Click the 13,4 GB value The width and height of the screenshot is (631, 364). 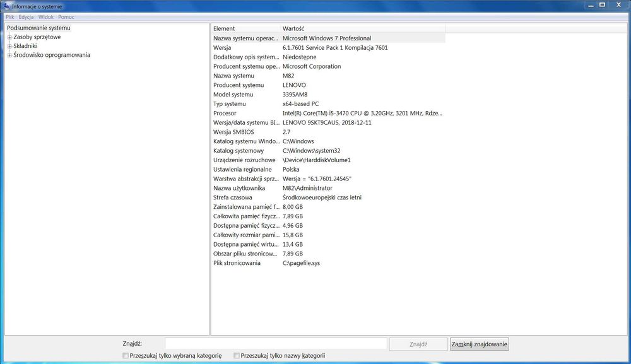click(x=293, y=244)
